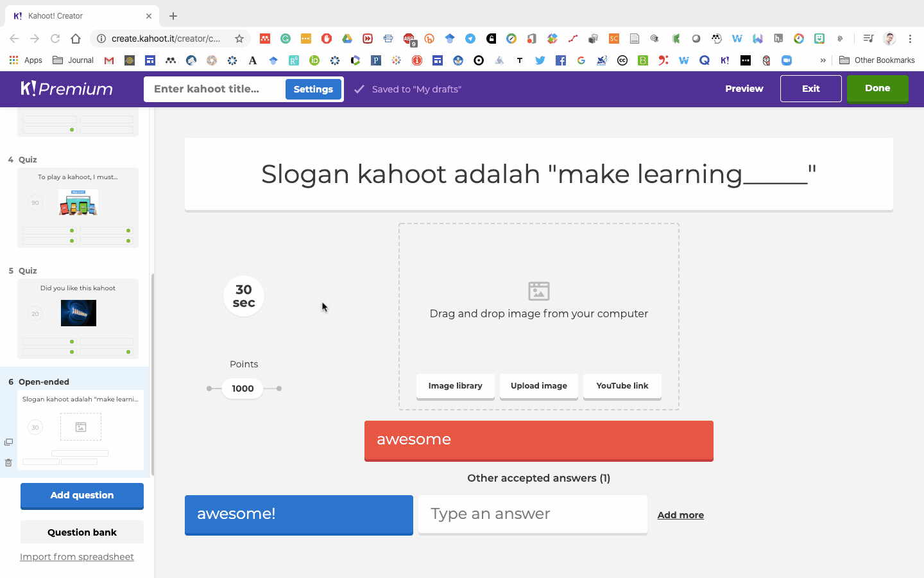Delete question 6 via the trash icon

click(x=9, y=462)
